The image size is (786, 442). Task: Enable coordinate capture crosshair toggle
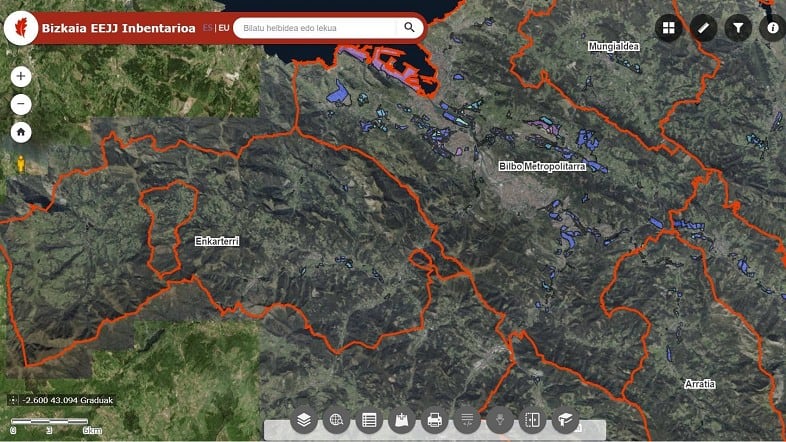click(13, 400)
